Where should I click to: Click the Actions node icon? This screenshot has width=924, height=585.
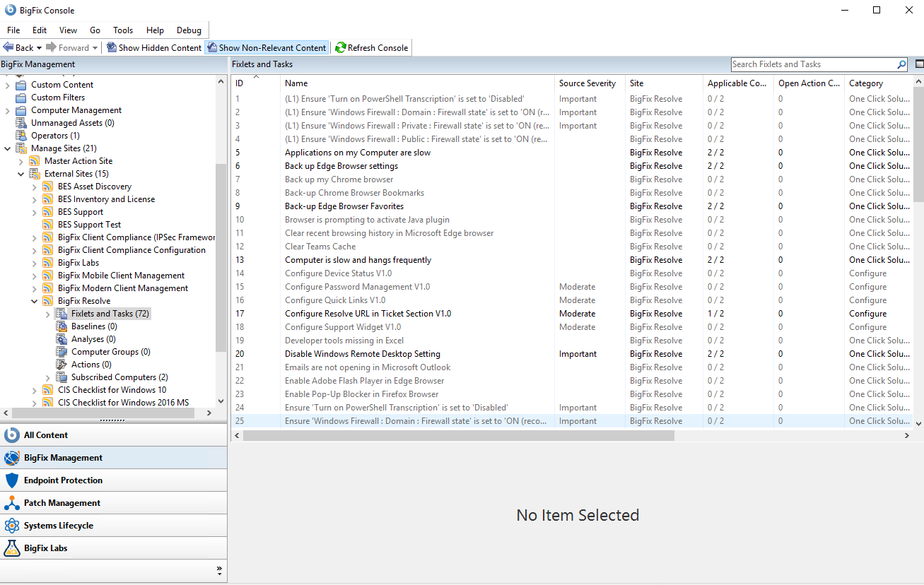62,365
